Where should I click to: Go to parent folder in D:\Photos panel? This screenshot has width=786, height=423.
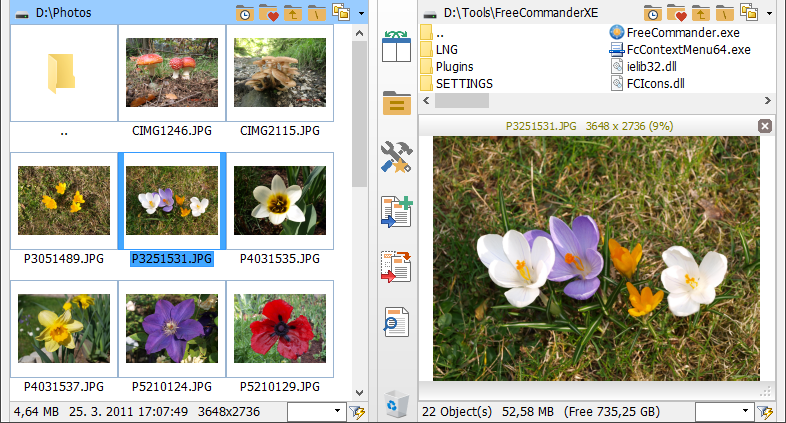coord(292,13)
